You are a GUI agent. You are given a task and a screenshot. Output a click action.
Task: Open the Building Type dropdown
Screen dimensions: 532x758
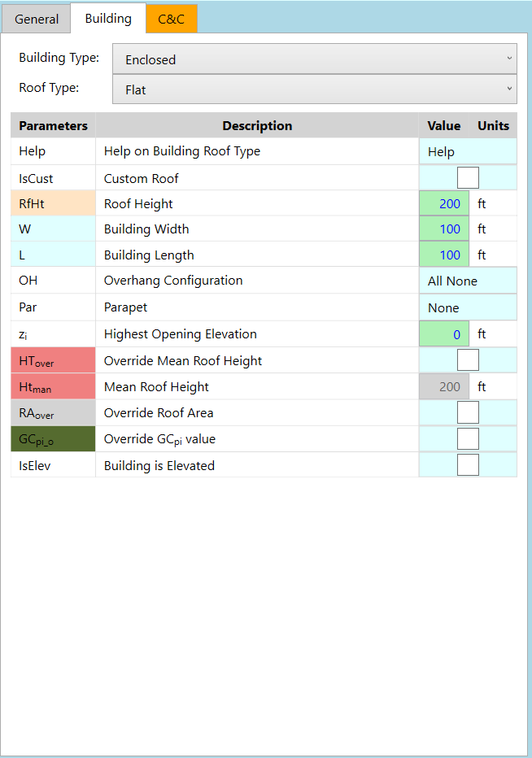point(314,59)
